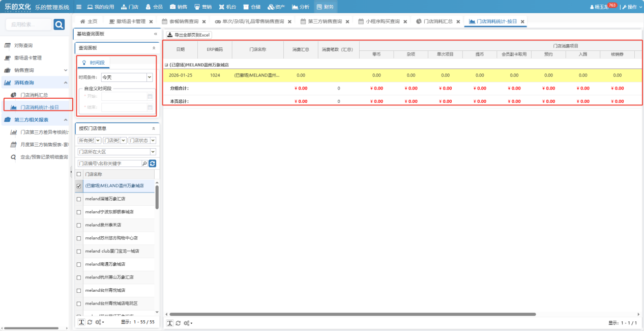Toggle the select-all 门店名称 header checkbox
644x331 pixels.
(x=79, y=174)
